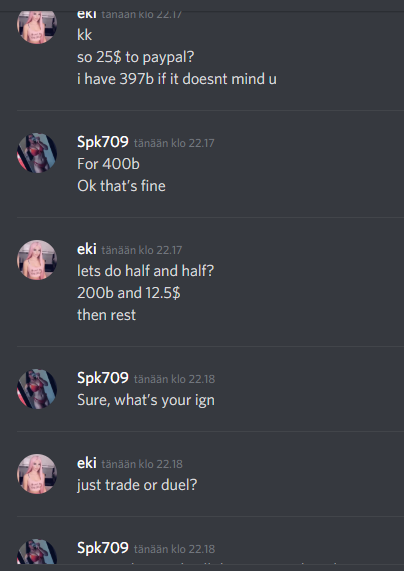Select the message "Sure, what's your ign"
The width and height of the screenshot is (404, 571).
coord(146,401)
